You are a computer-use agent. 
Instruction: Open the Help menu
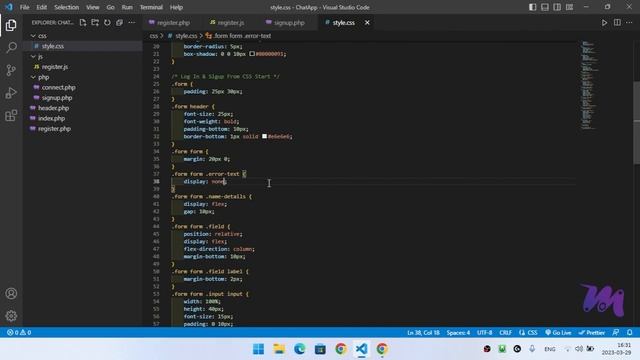(176, 7)
